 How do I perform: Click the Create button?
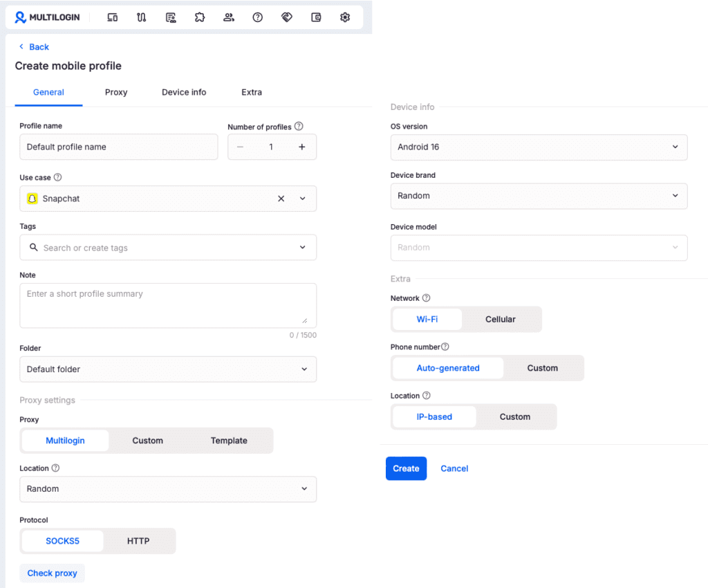click(406, 468)
